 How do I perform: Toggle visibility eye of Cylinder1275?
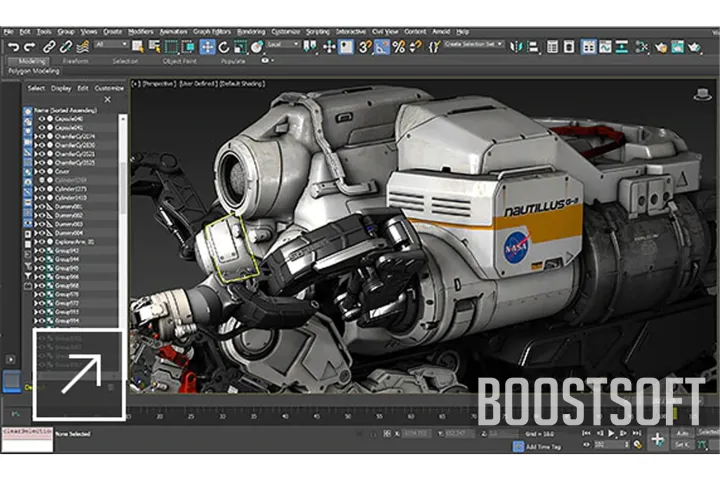pyautogui.click(x=42, y=188)
